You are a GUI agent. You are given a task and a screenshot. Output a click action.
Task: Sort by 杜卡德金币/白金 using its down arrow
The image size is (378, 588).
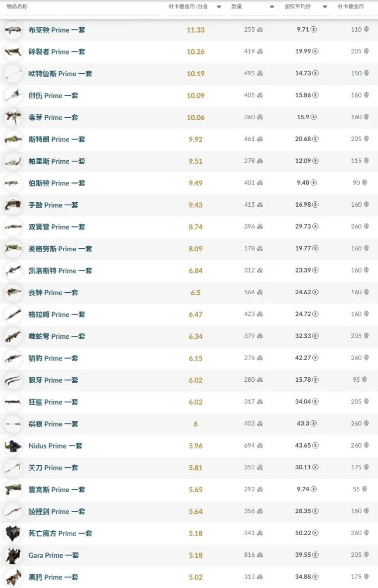pyautogui.click(x=219, y=7)
